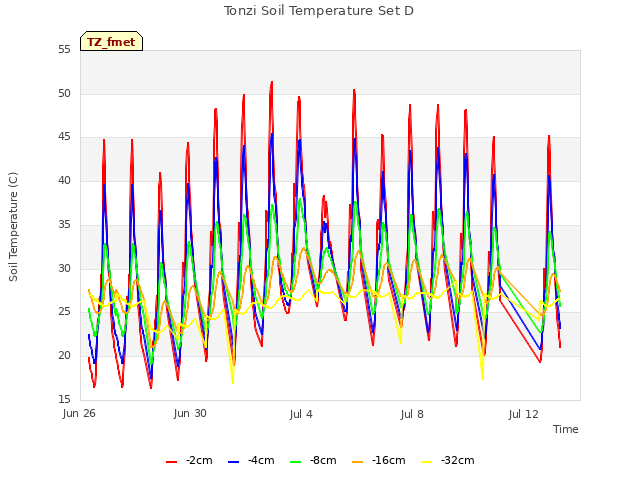
Task: Select the -32cm legend label
Action: (x=458, y=460)
